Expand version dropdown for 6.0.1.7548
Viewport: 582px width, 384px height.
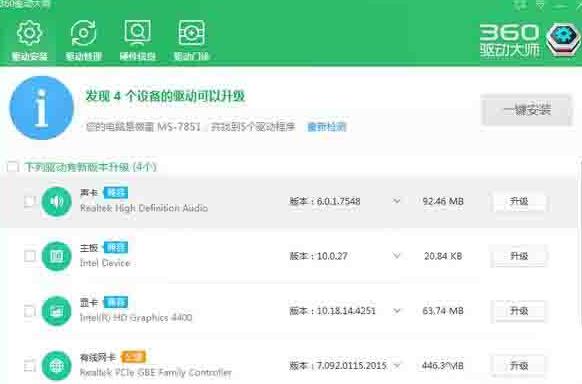396,201
